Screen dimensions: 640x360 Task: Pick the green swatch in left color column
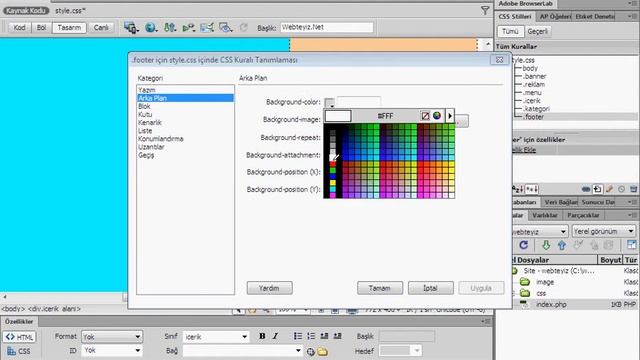click(x=333, y=170)
